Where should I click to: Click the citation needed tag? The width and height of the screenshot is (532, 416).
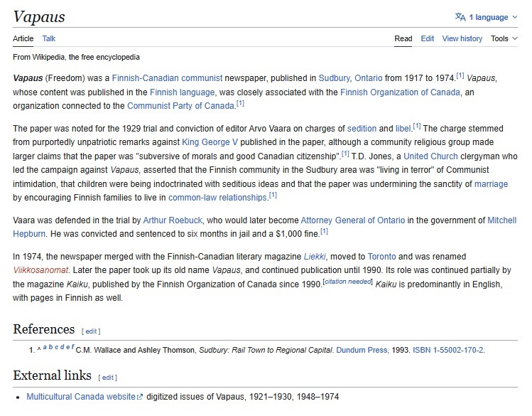pos(348,282)
